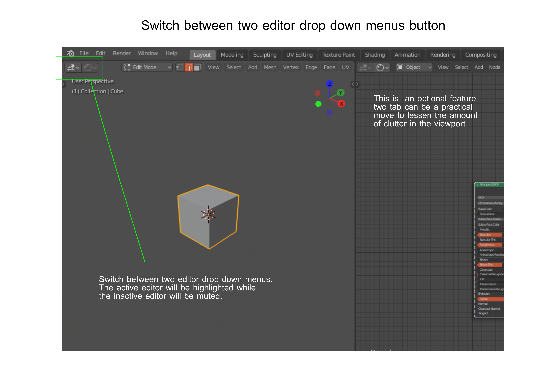Screen dimensions: 555x392
Task: Open the UV menu in viewport header
Action: 345,67
